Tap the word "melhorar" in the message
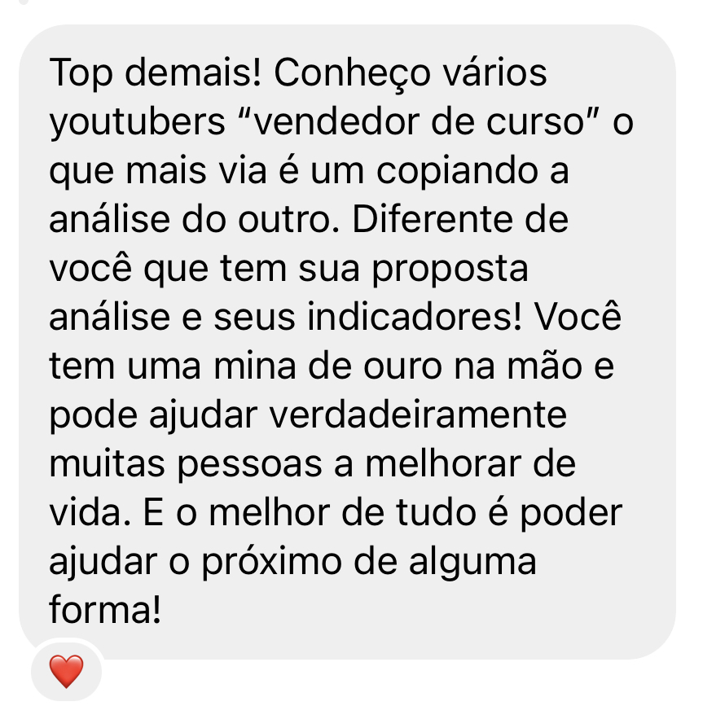 point(443,463)
